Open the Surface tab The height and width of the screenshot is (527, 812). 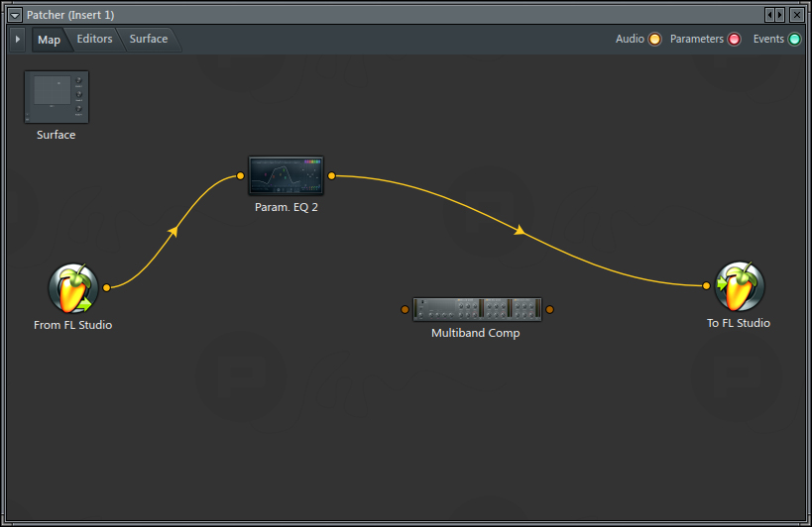[149, 39]
